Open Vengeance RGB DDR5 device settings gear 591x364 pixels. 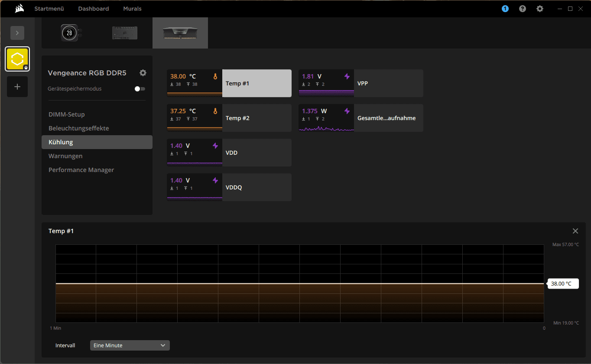[143, 73]
